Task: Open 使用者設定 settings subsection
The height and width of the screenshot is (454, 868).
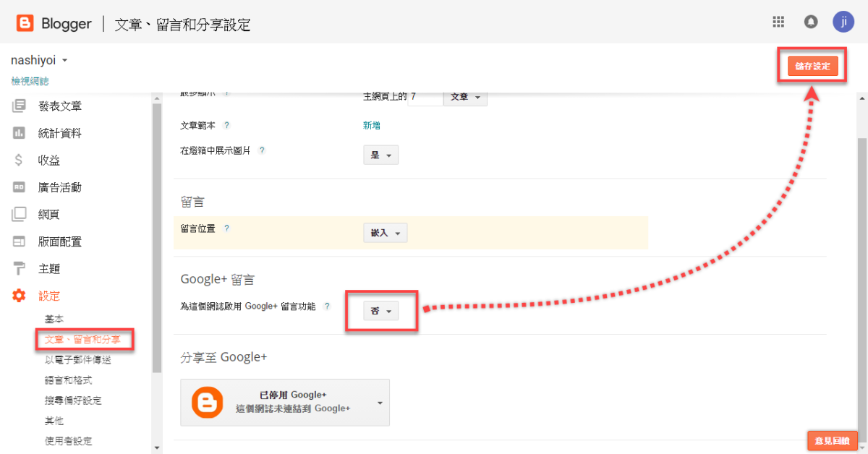Action: [x=68, y=440]
